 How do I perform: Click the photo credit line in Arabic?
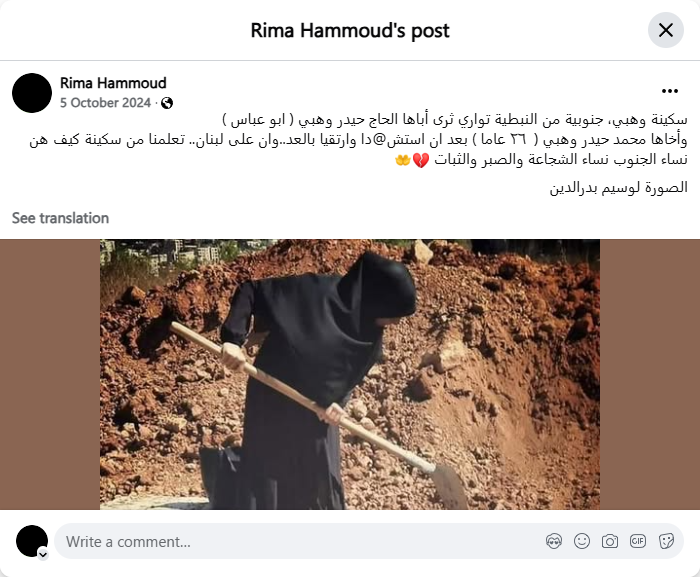pyautogui.click(x=618, y=187)
